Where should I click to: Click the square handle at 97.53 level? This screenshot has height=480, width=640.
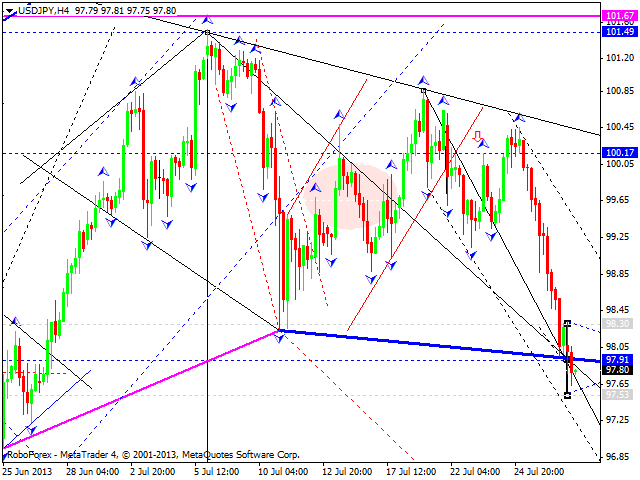(x=567, y=396)
